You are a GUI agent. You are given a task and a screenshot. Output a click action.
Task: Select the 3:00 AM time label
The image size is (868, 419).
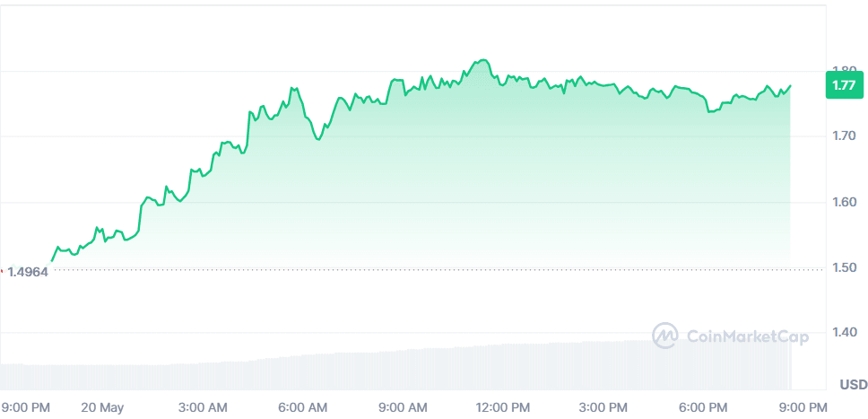point(204,407)
